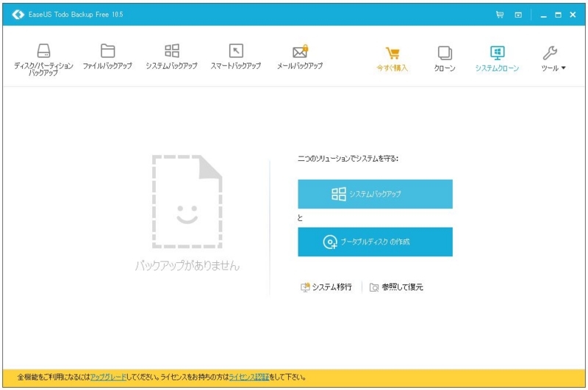Open License activation (ライセンス認証) link
Viewport: 588px width, 390px height.
248,378
